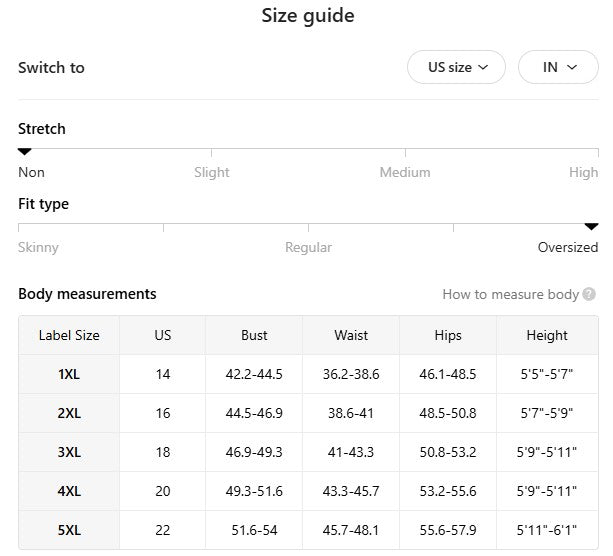Click the Waist column header
Image resolution: width=613 pixels, height=556 pixels.
pos(351,336)
